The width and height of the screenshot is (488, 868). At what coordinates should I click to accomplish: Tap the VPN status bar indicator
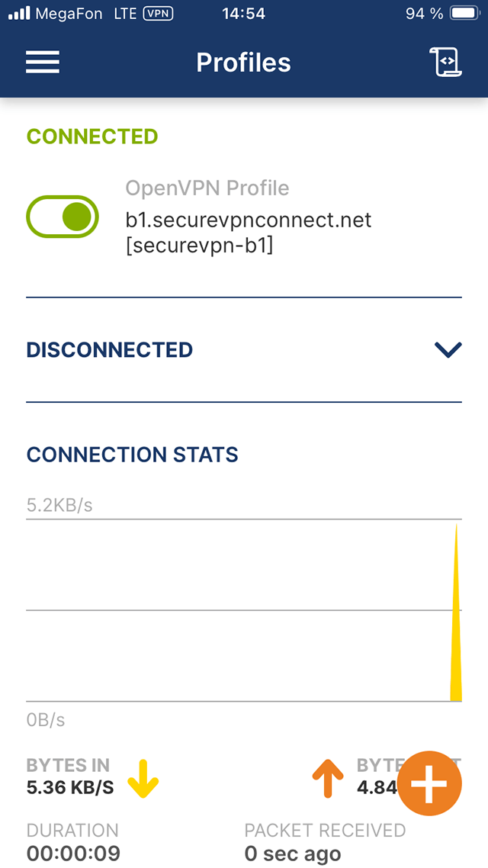pyautogui.click(x=158, y=14)
